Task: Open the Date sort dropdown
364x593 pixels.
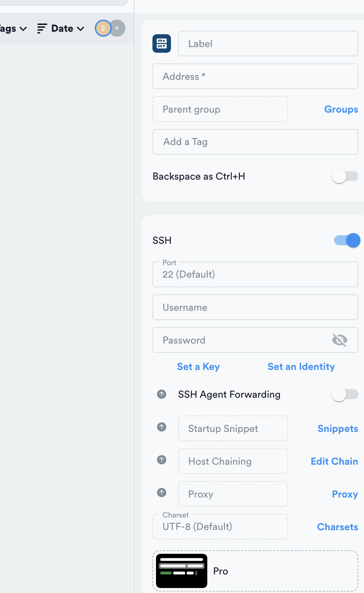Action: click(67, 29)
